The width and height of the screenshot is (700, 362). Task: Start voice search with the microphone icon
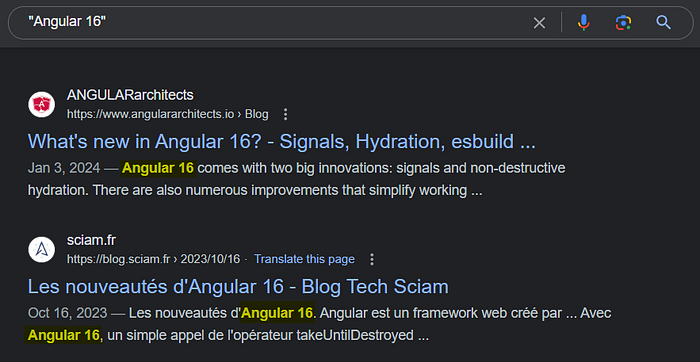[583, 22]
